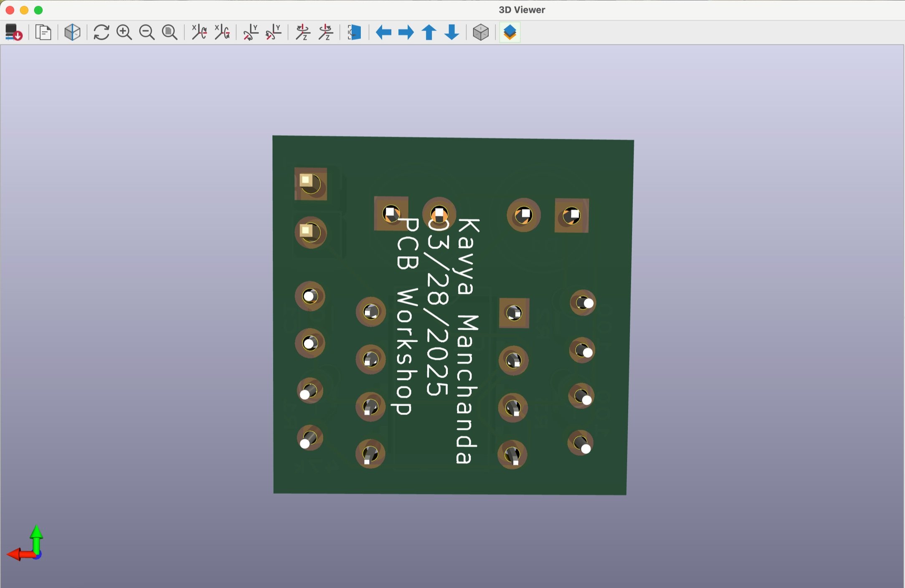Rotate X counterclockwise icon
905x588 pixels.
pos(222,32)
